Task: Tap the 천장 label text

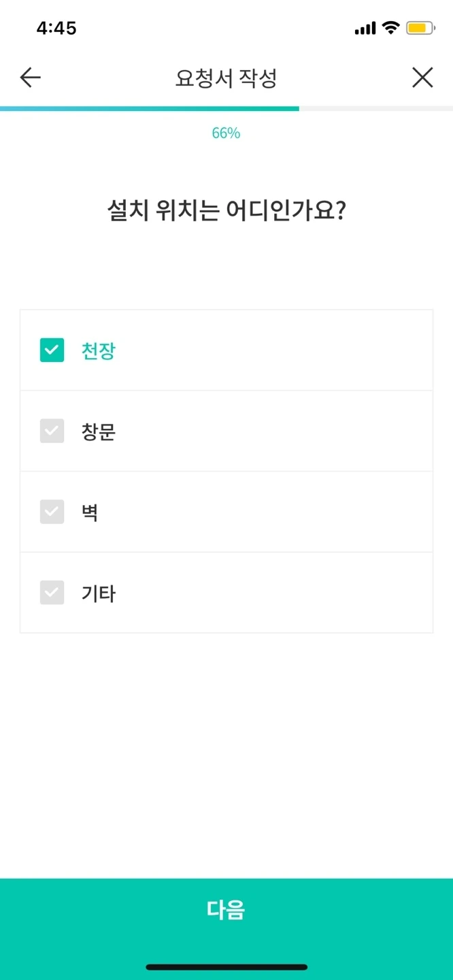Action: 97,350
